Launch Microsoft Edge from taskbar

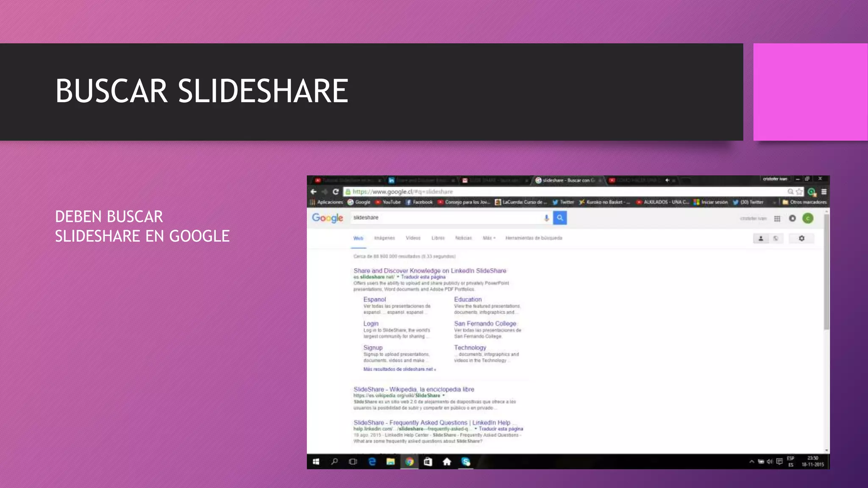(372, 462)
